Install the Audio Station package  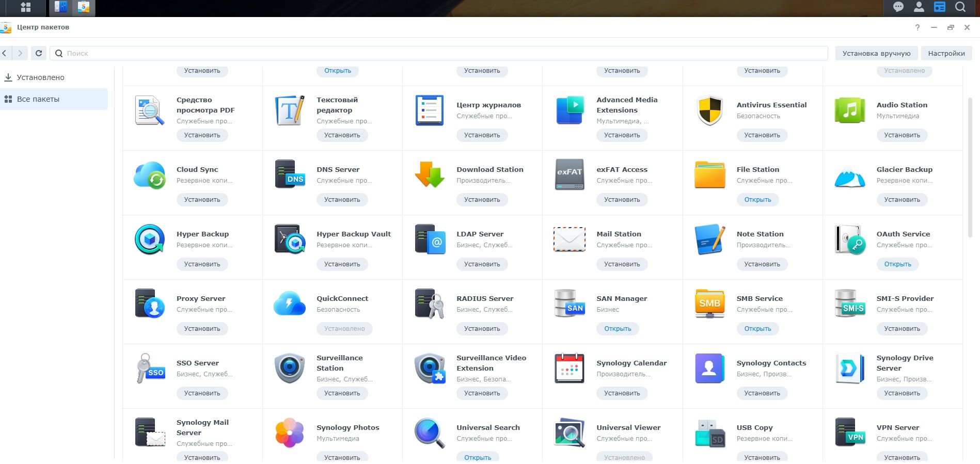(x=902, y=135)
